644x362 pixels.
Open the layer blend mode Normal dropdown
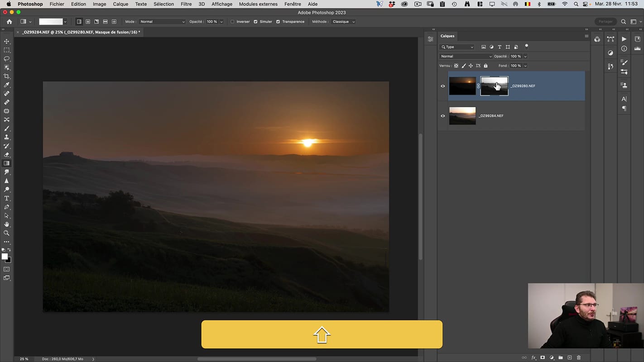pyautogui.click(x=466, y=57)
